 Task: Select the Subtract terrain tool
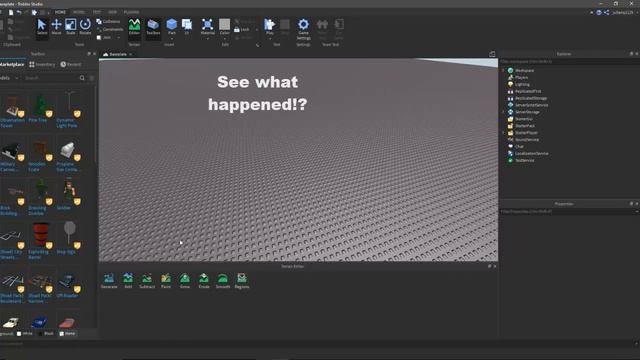click(x=147, y=281)
